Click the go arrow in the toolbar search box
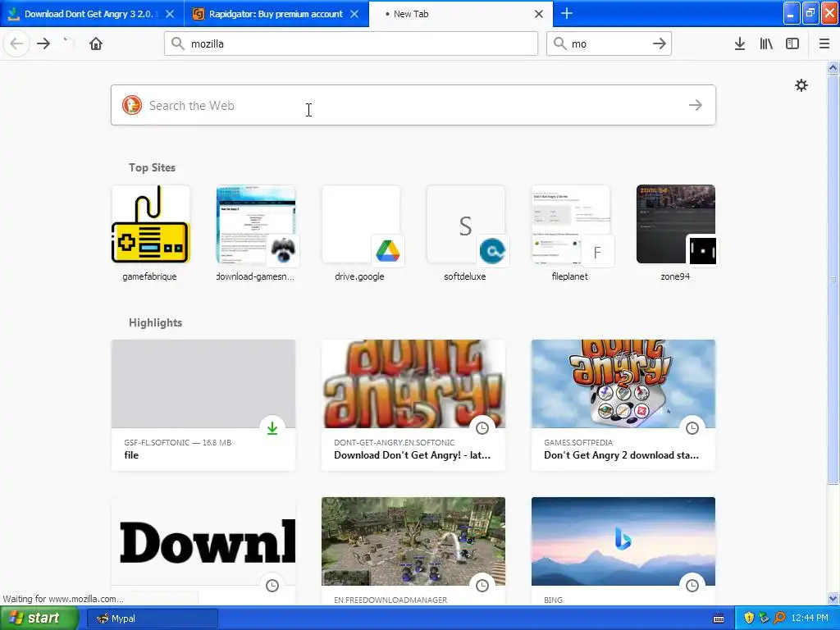Viewport: 840px width, 630px height. (x=660, y=43)
